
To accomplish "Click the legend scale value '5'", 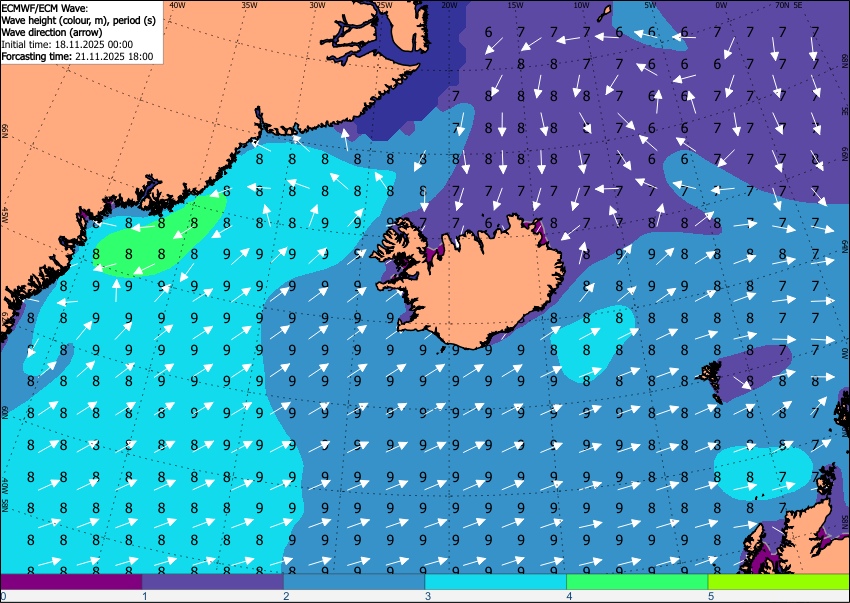I will click(711, 596).
